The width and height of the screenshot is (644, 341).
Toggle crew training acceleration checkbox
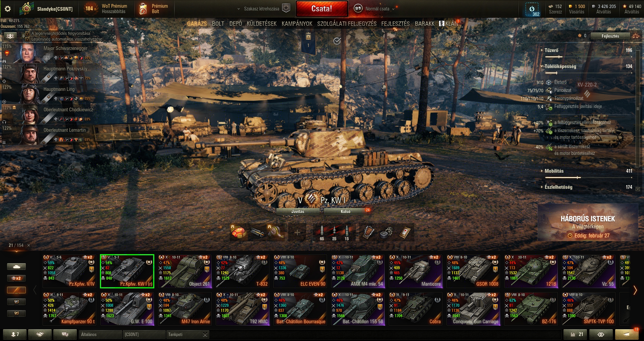click(x=28, y=33)
